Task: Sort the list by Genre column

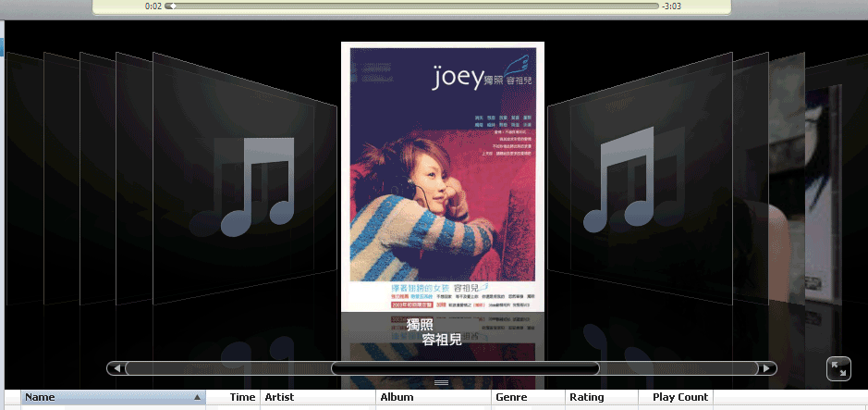Action: [x=528, y=397]
